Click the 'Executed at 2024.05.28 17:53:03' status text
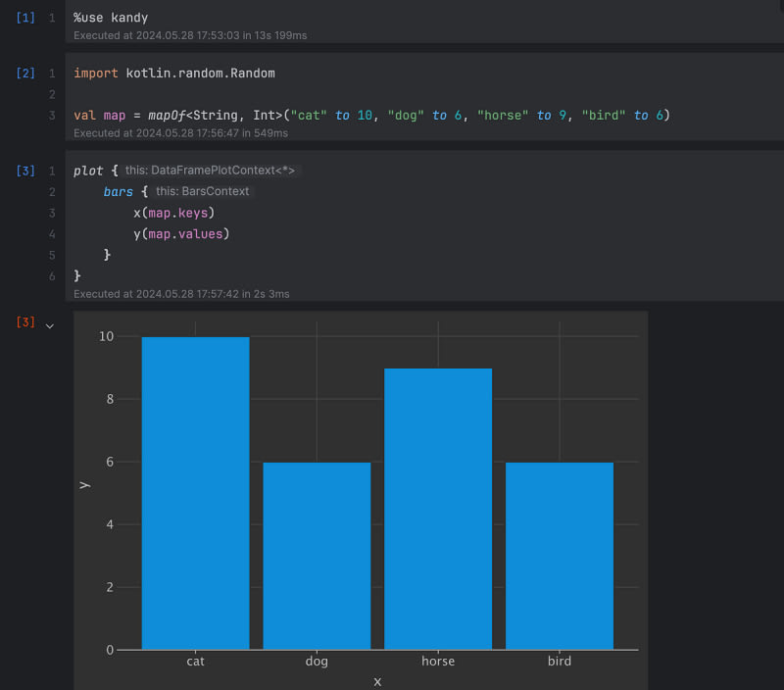 (x=190, y=35)
